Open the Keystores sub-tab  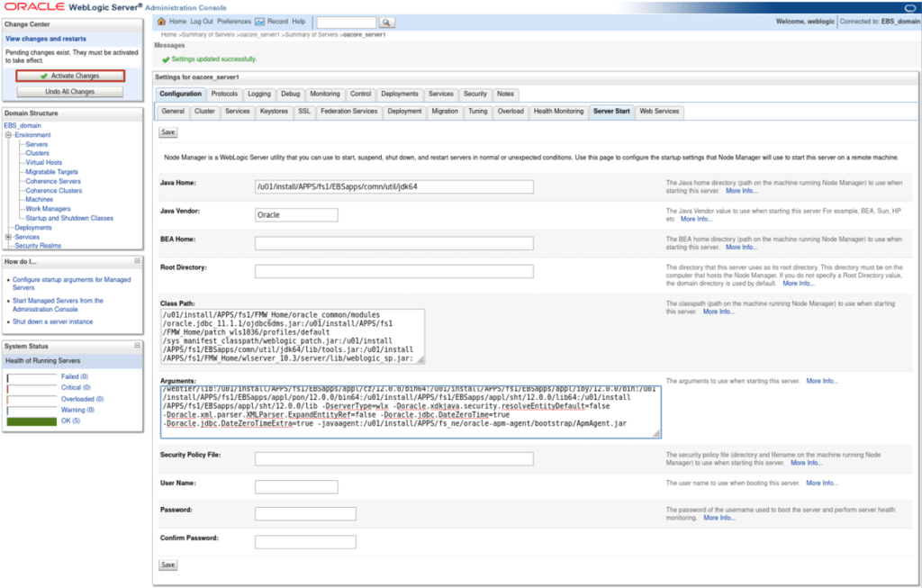[274, 112]
